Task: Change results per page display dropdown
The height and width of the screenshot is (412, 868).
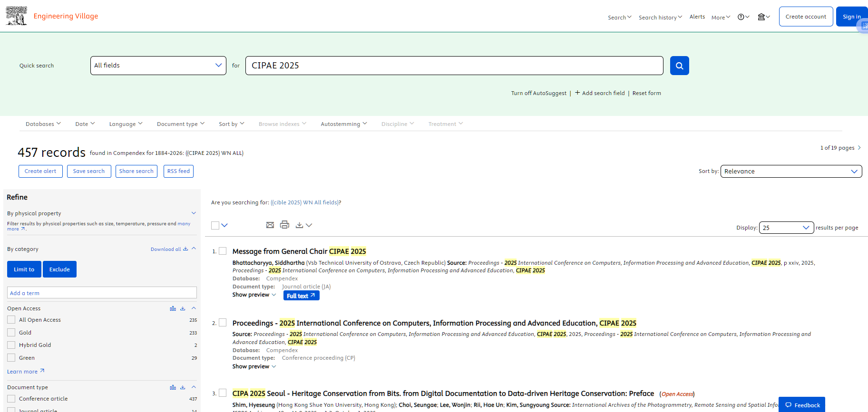Action: 786,228
